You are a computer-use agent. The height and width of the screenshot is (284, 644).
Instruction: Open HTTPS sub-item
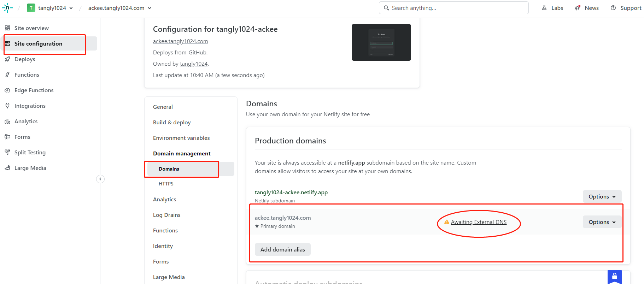click(x=166, y=184)
